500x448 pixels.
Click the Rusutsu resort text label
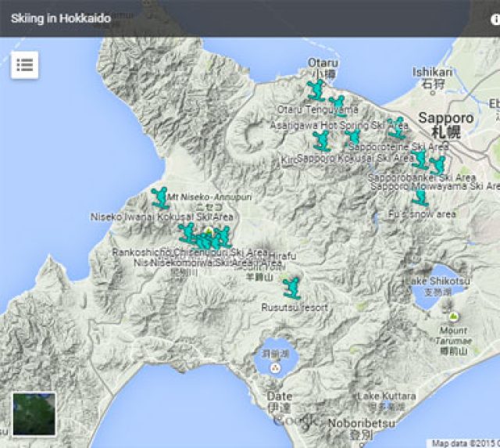tap(295, 307)
